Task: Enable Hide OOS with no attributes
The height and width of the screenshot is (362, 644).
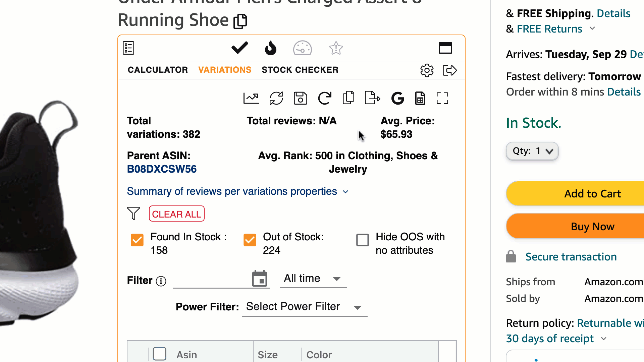Action: [x=363, y=240]
